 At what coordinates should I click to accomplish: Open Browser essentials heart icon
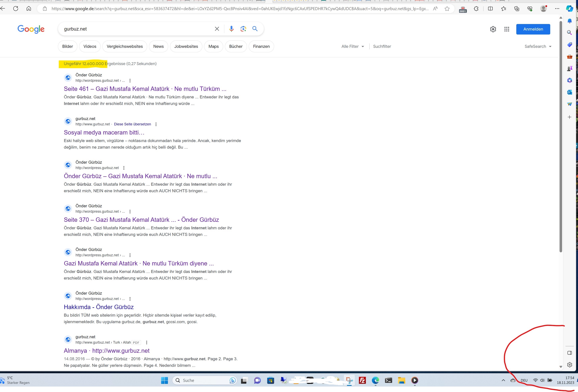530,9
